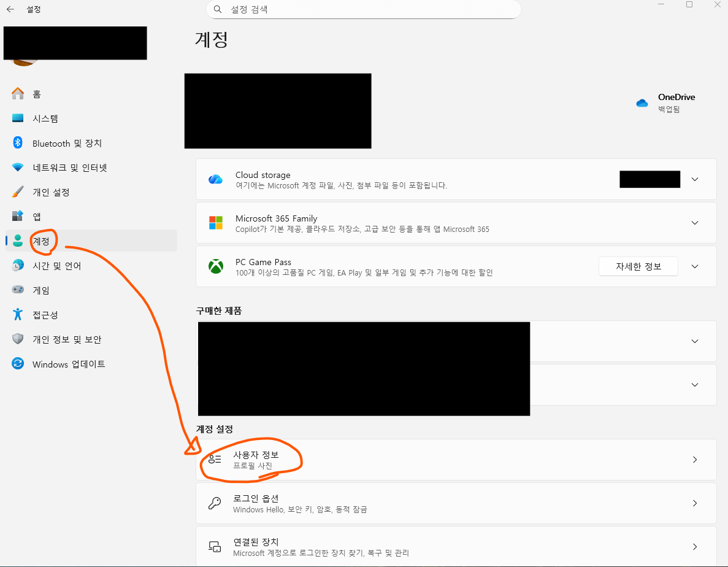
Task: Click the OneDrive cloud icon
Action: pos(642,103)
